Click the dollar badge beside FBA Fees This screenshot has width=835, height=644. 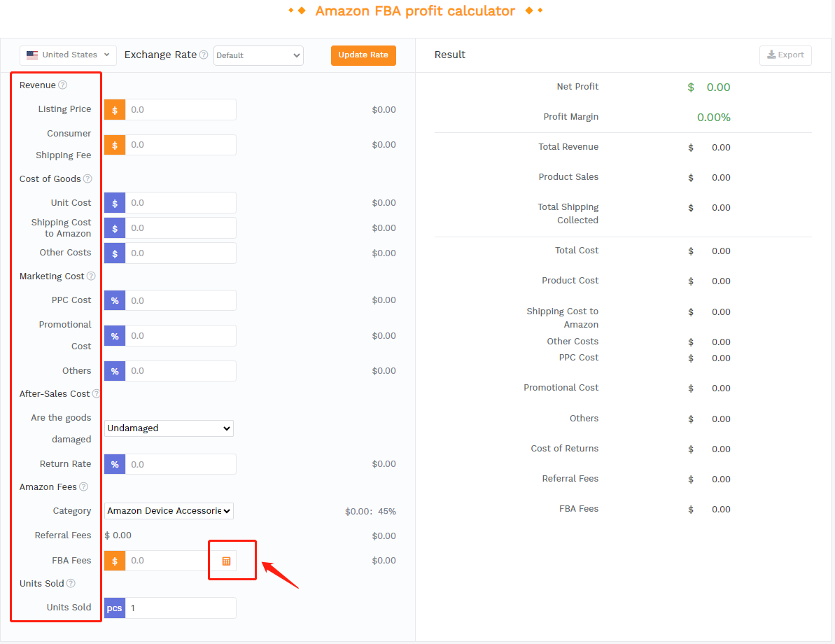coord(115,561)
